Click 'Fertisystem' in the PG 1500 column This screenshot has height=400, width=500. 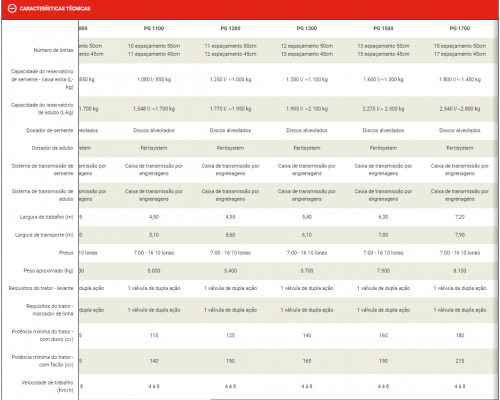(383, 148)
